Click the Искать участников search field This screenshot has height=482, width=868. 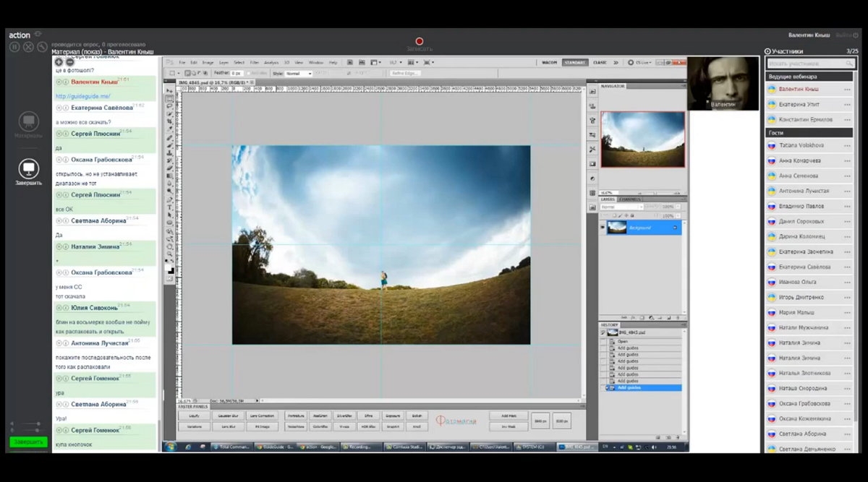pyautogui.click(x=811, y=64)
